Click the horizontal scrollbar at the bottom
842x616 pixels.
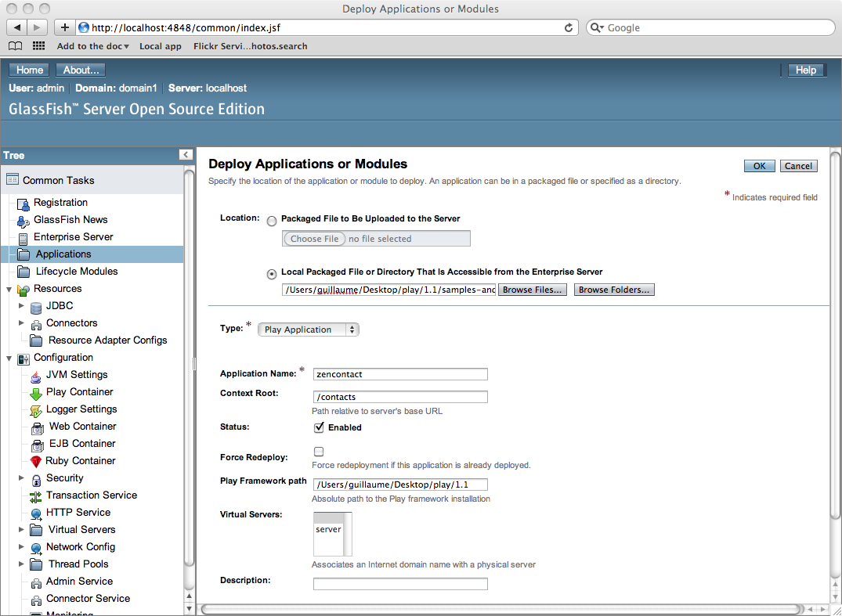(x=501, y=609)
